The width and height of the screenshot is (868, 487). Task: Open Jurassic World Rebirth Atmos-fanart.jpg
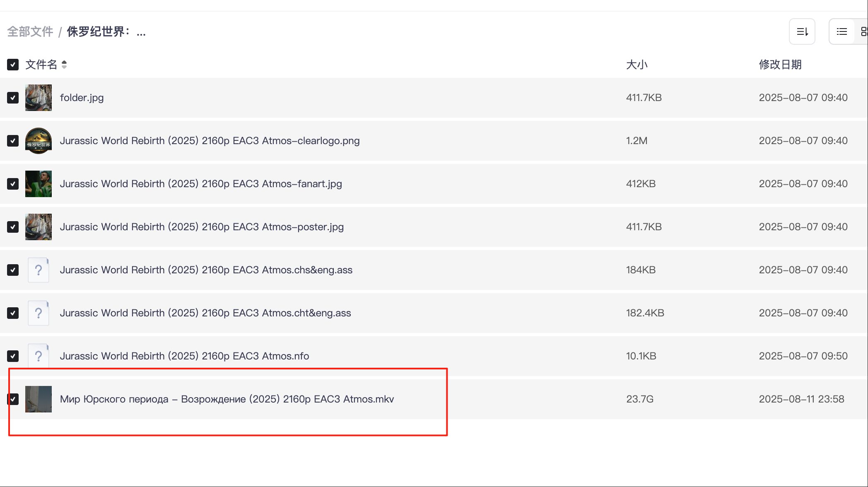point(201,184)
